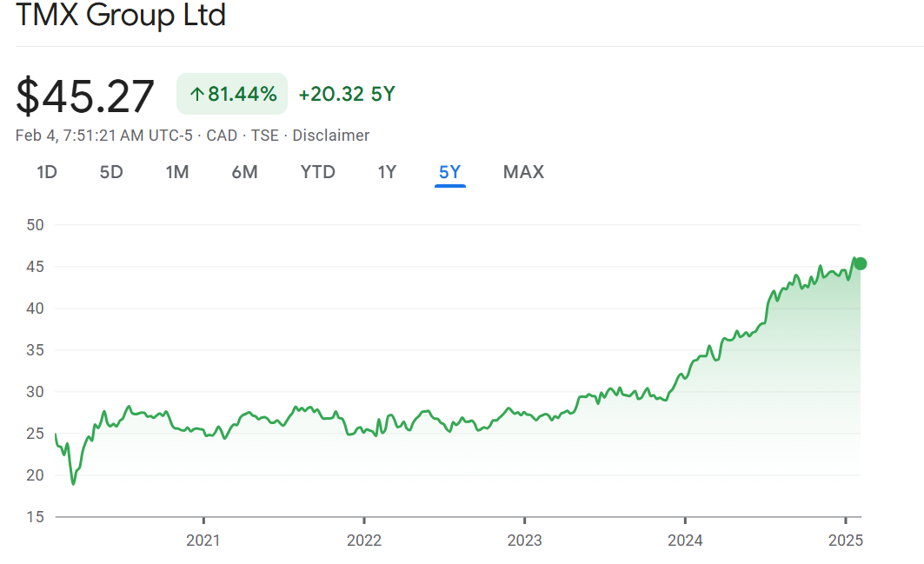The image size is (924, 564).
Task: Click the 2022 label on the x-axis
Action: 364,541
